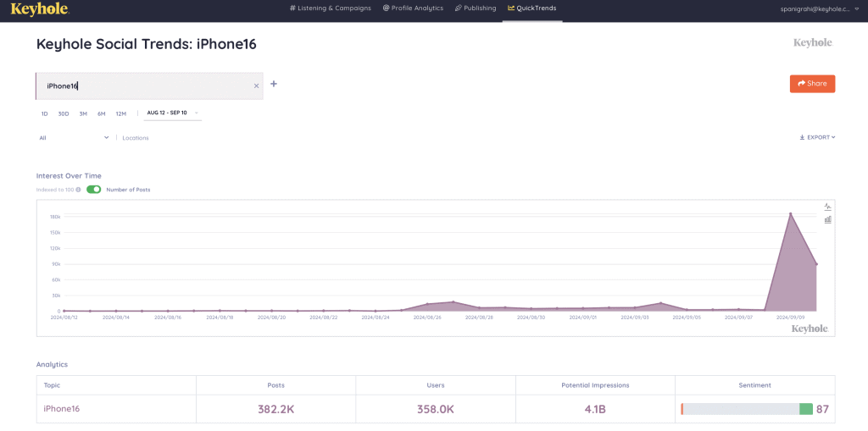Select the 12M time range

tap(120, 114)
